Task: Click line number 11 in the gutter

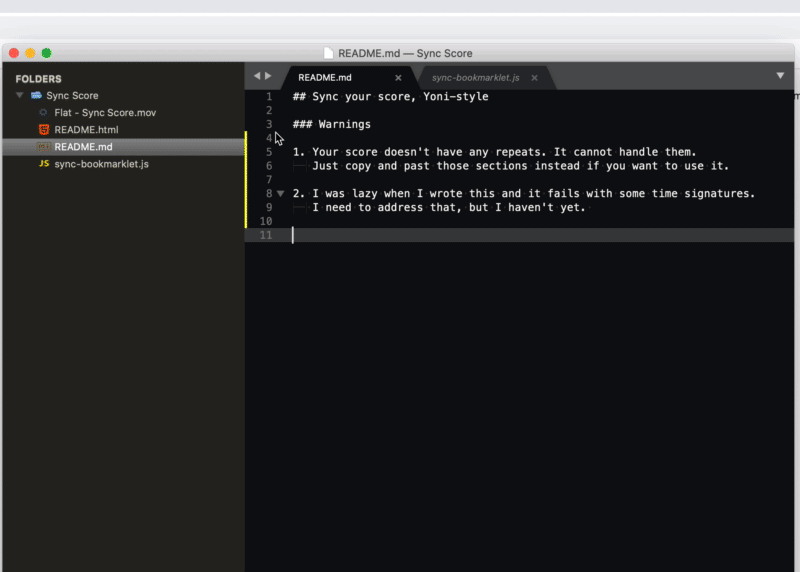Action: point(266,235)
